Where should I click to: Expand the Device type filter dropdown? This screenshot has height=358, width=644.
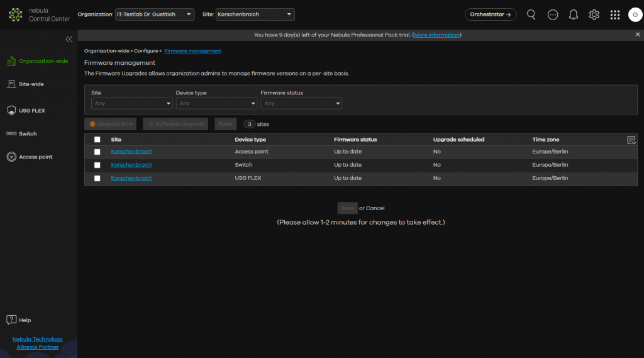click(214, 103)
